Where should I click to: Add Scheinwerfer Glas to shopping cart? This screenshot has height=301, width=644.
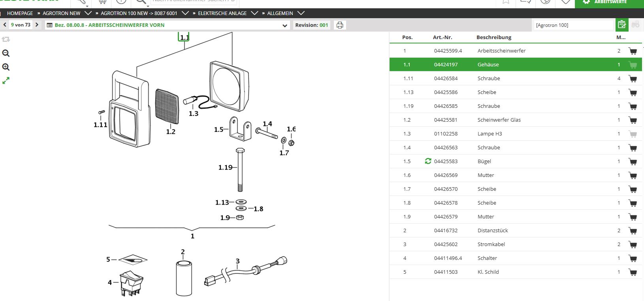[x=633, y=120]
